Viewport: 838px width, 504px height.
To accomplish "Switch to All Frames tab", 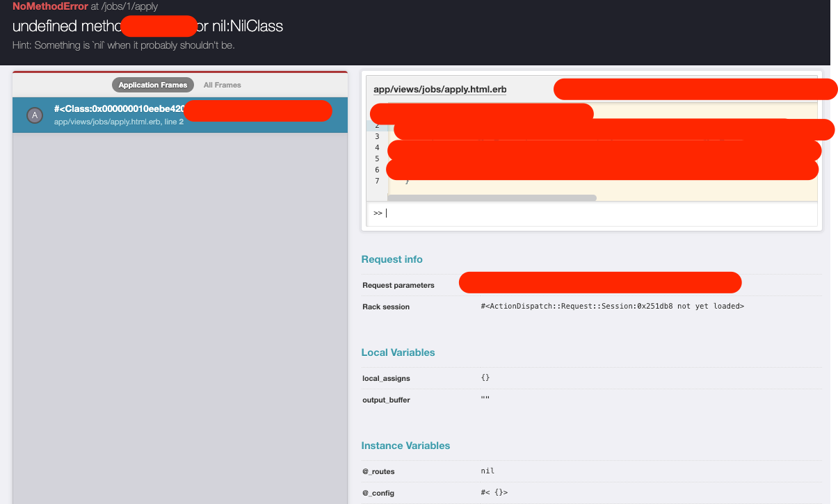I will [x=223, y=85].
